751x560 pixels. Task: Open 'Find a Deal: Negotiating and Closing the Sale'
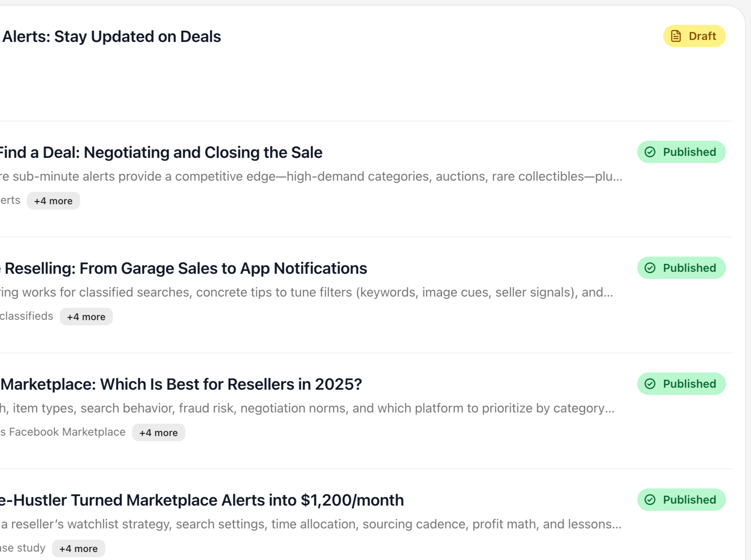click(x=161, y=152)
